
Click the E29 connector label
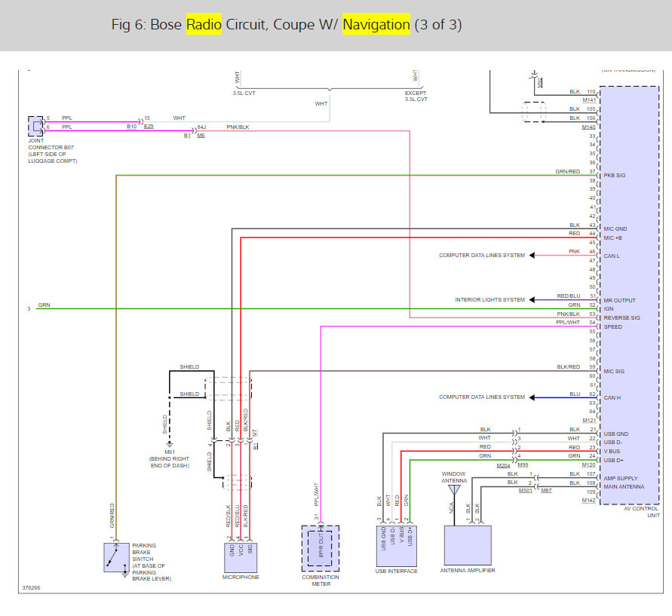pos(149,127)
